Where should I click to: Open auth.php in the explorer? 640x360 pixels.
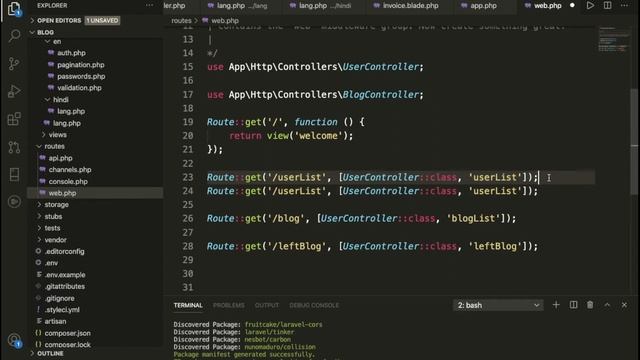click(71, 53)
